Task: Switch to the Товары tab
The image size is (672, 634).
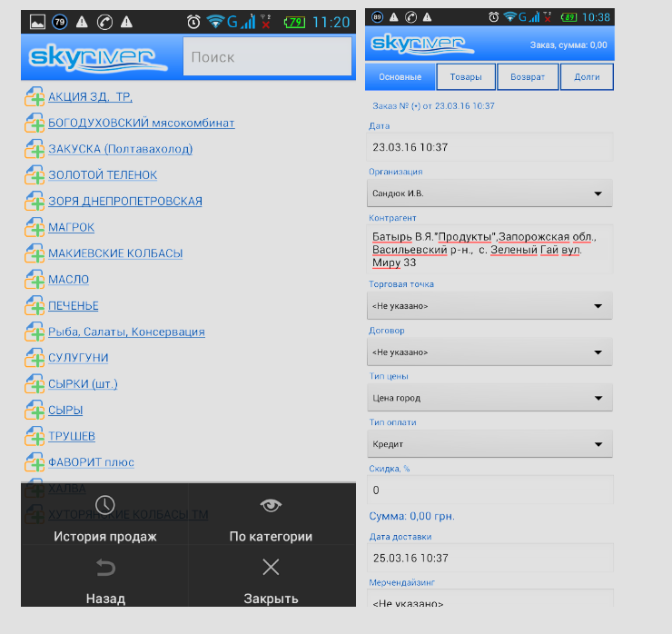Action: [x=466, y=77]
